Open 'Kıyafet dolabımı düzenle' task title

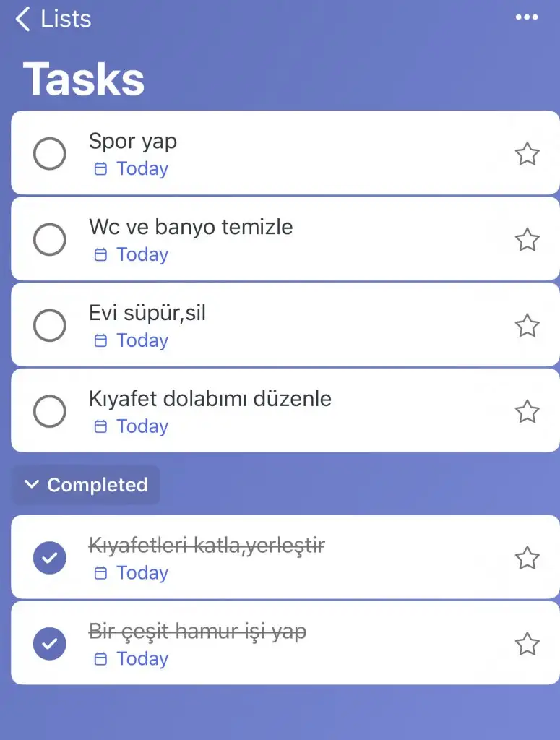210,399
